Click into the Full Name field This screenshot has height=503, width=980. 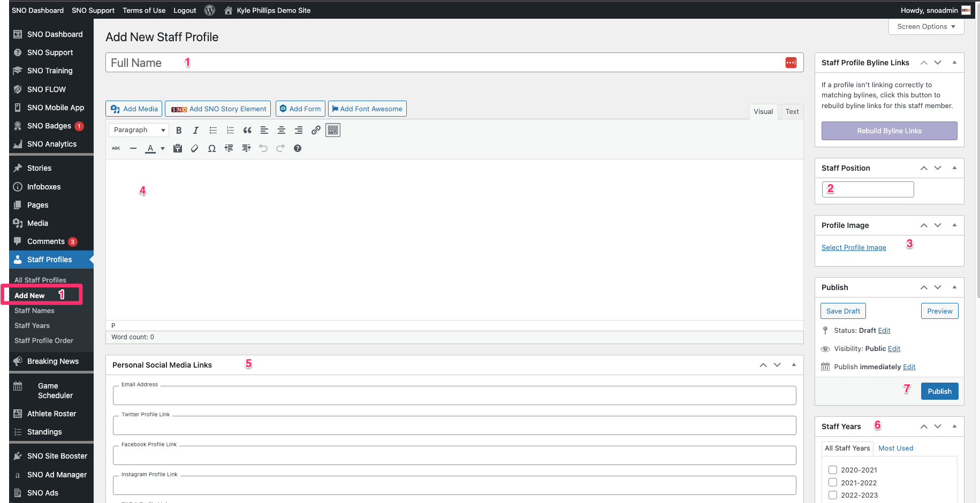(454, 63)
